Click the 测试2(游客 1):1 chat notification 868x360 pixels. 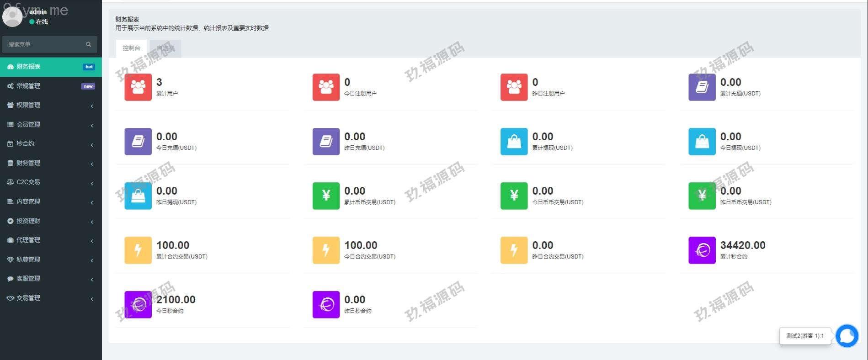coord(804,336)
